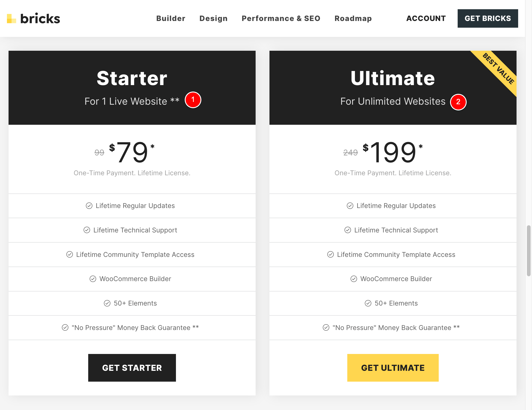
Task: Click check icon beside Starter Money Back Guarantee
Action: click(x=65, y=328)
